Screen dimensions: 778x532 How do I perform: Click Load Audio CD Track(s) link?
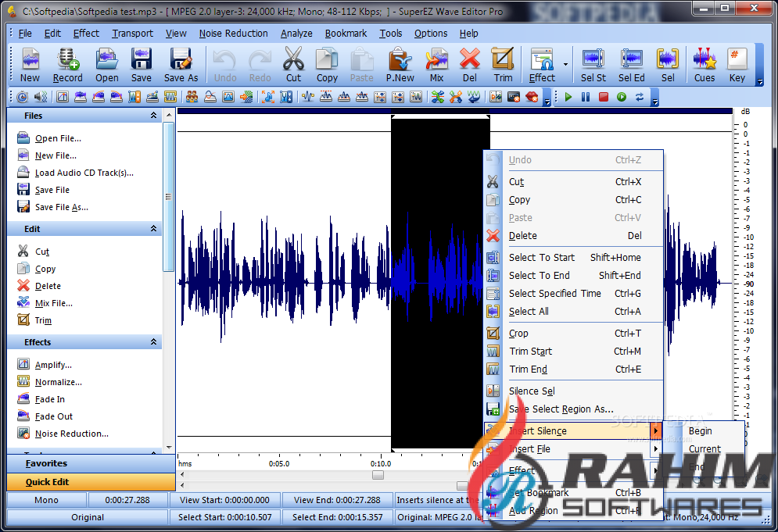coord(84,173)
